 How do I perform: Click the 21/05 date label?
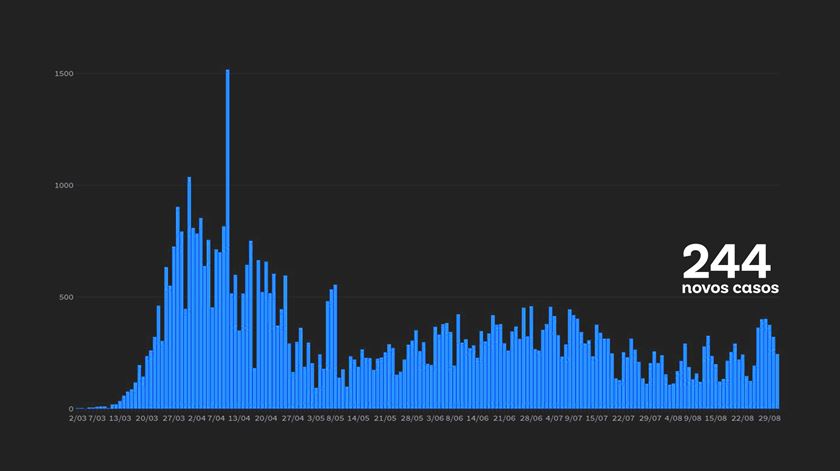[385, 418]
